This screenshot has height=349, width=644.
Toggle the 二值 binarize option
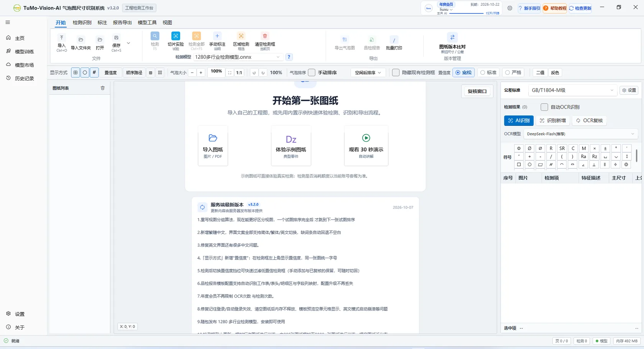pos(540,72)
